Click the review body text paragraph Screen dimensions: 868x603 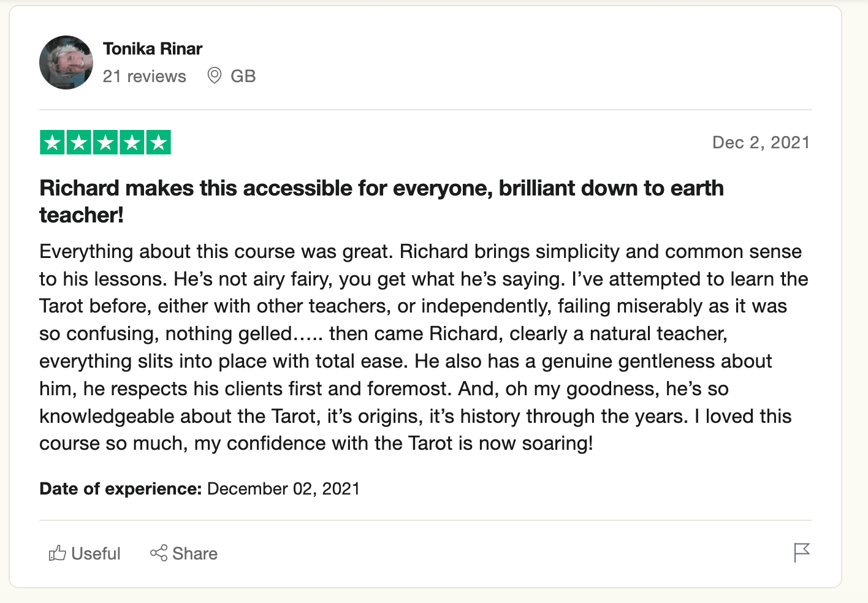point(424,347)
